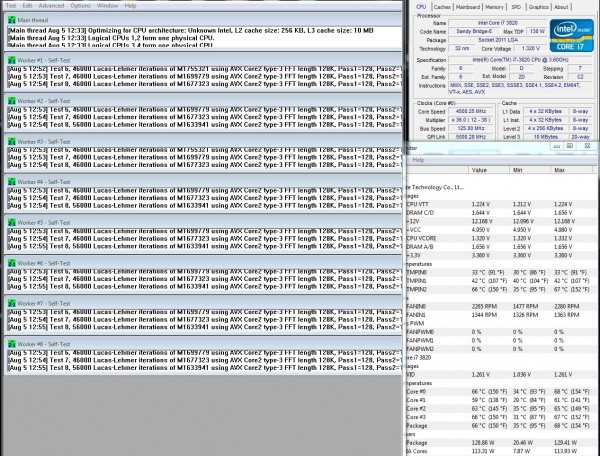Switch to the Mainboard tab in CPU-Z

click(x=468, y=7)
